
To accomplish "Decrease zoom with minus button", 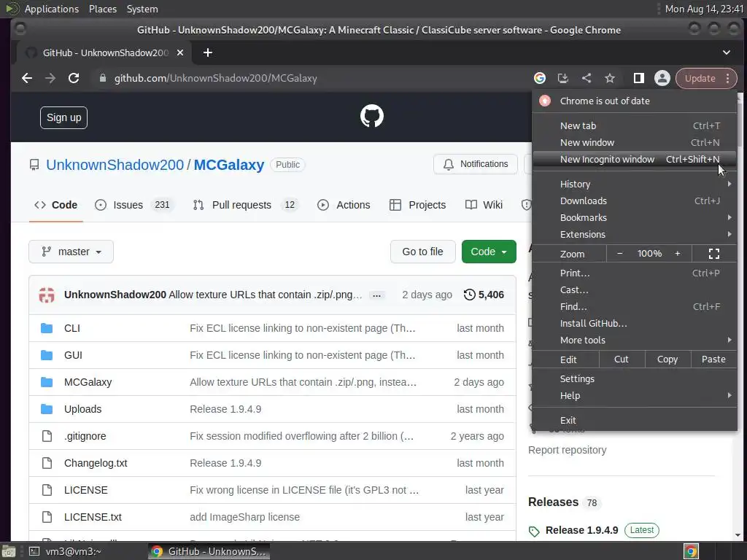I will point(620,254).
